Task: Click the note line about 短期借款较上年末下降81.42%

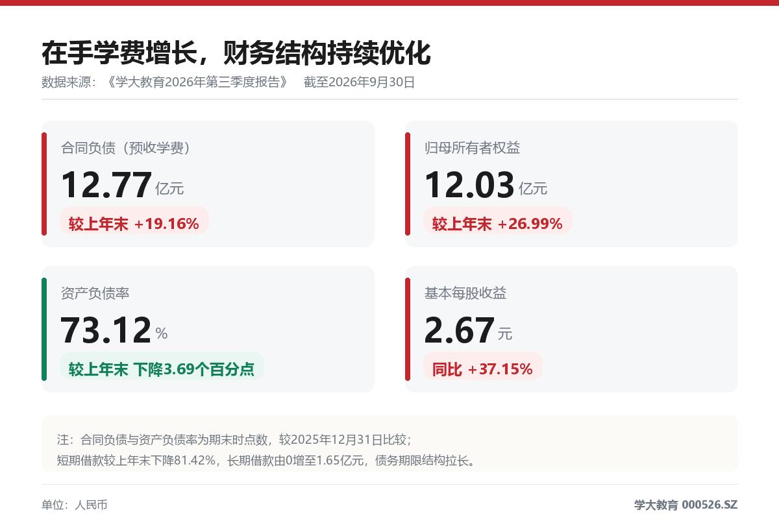Action: click(x=268, y=461)
